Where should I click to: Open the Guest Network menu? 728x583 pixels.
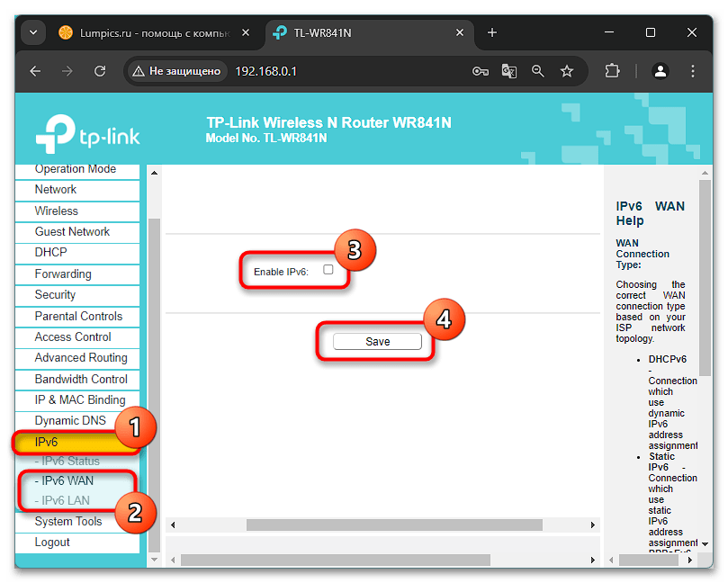[x=77, y=232]
